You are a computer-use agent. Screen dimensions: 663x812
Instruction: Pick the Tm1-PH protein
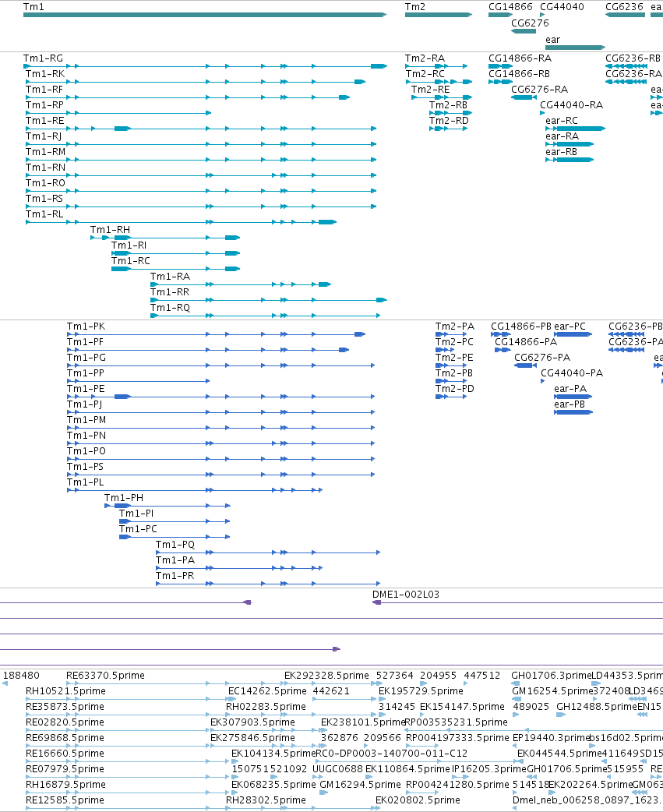coord(124,497)
